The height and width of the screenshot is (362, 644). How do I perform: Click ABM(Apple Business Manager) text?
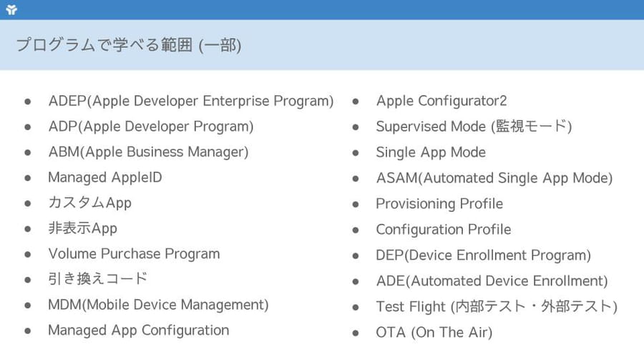click(x=148, y=152)
